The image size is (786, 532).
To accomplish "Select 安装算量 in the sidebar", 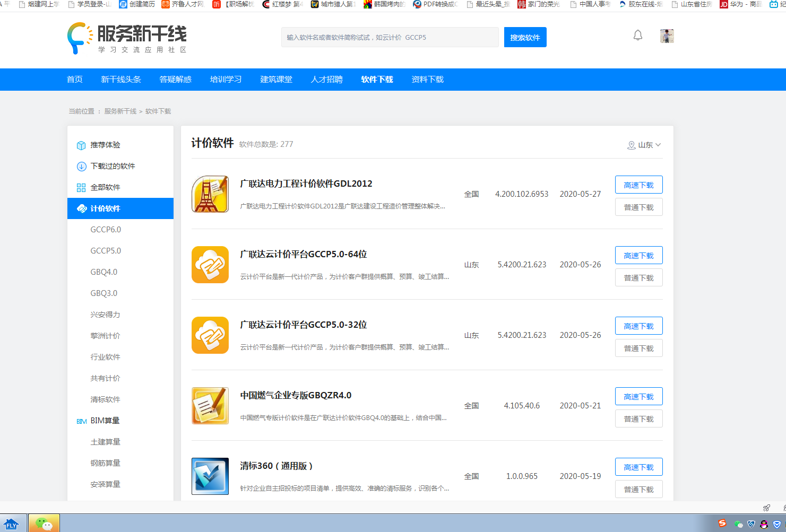I will coord(106,484).
